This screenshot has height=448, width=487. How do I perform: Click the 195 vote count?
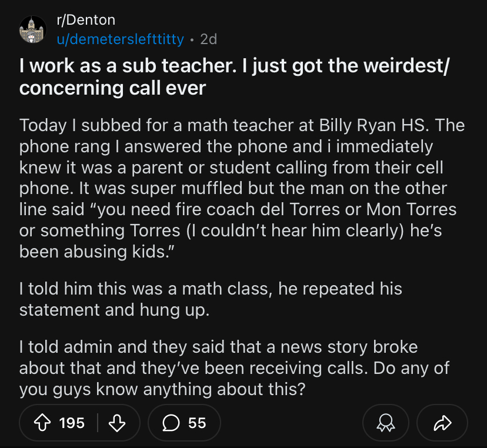tap(72, 422)
